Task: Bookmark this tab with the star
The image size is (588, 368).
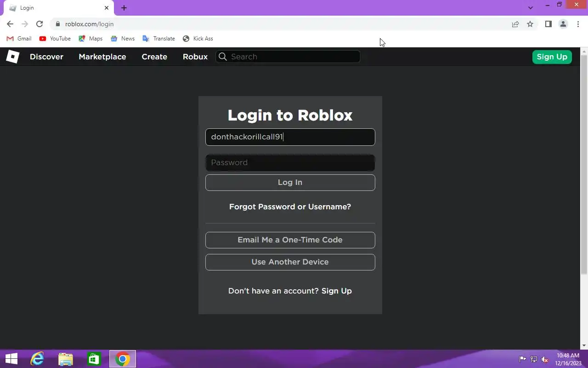Action: [530, 24]
